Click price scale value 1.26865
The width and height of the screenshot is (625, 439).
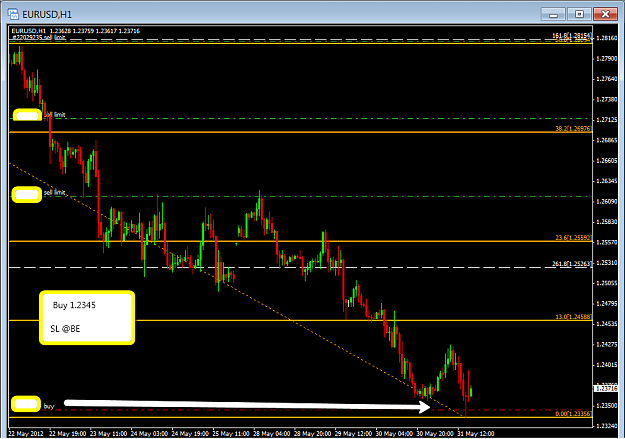coord(606,140)
